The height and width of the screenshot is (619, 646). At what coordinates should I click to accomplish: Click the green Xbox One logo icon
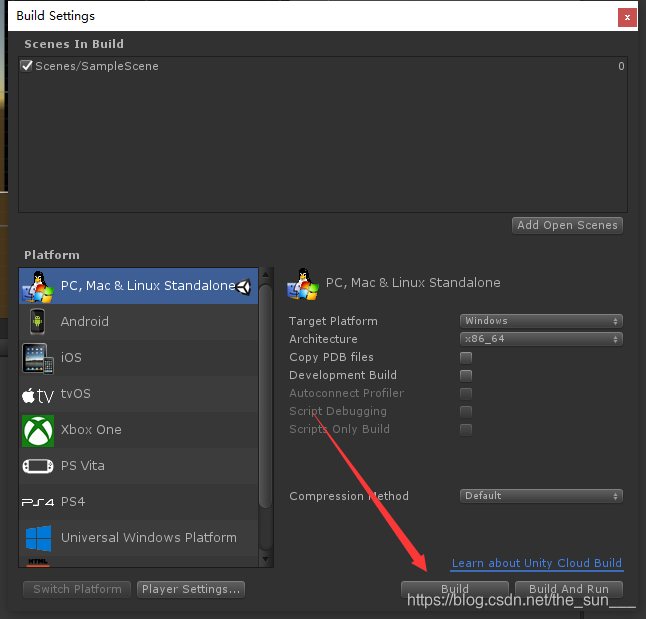coord(38,431)
